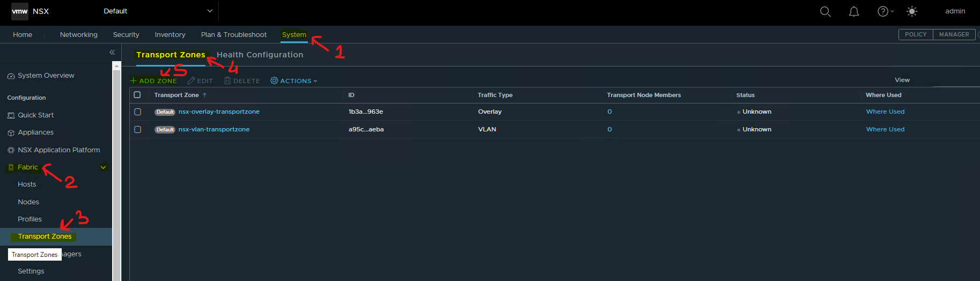Open the Default project dropdown

pyautogui.click(x=158, y=11)
